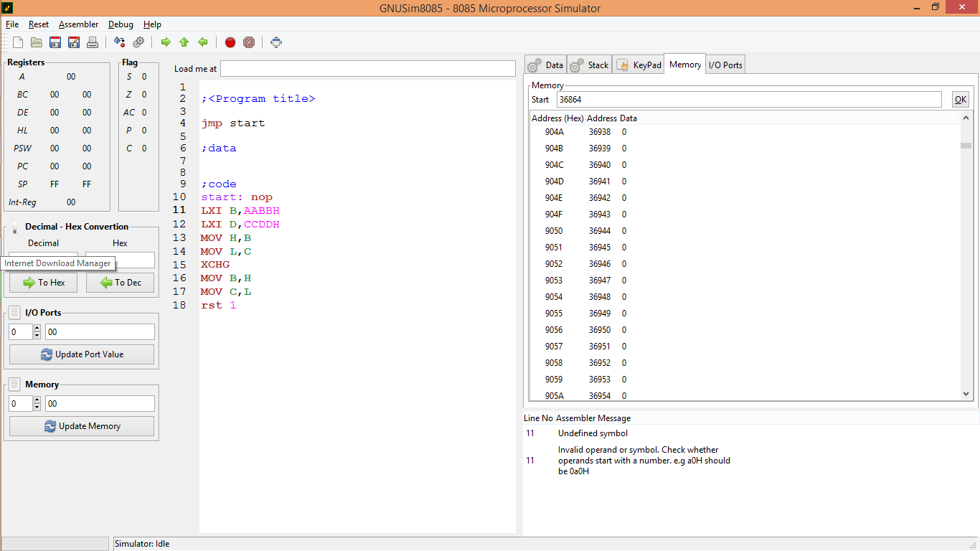This screenshot has height=551, width=980.
Task: Click the Print toolbar icon
Action: pos(92,42)
